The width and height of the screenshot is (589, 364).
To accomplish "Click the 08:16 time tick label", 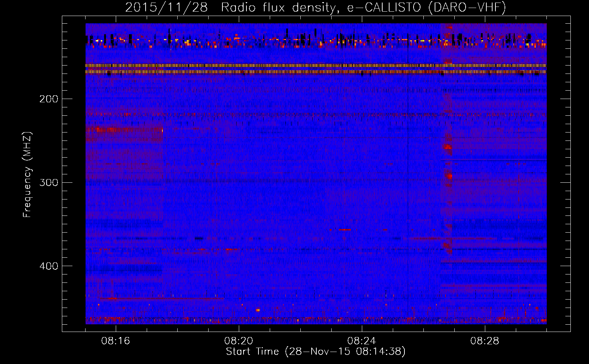I will click(116, 341).
